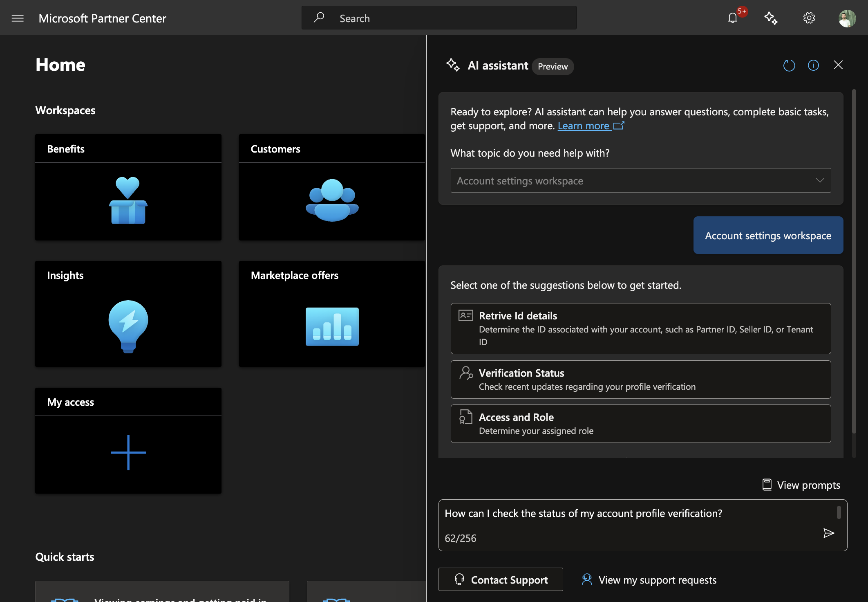The width and height of the screenshot is (868, 602).
Task: Click the Benefits gift box icon
Action: [x=128, y=200]
